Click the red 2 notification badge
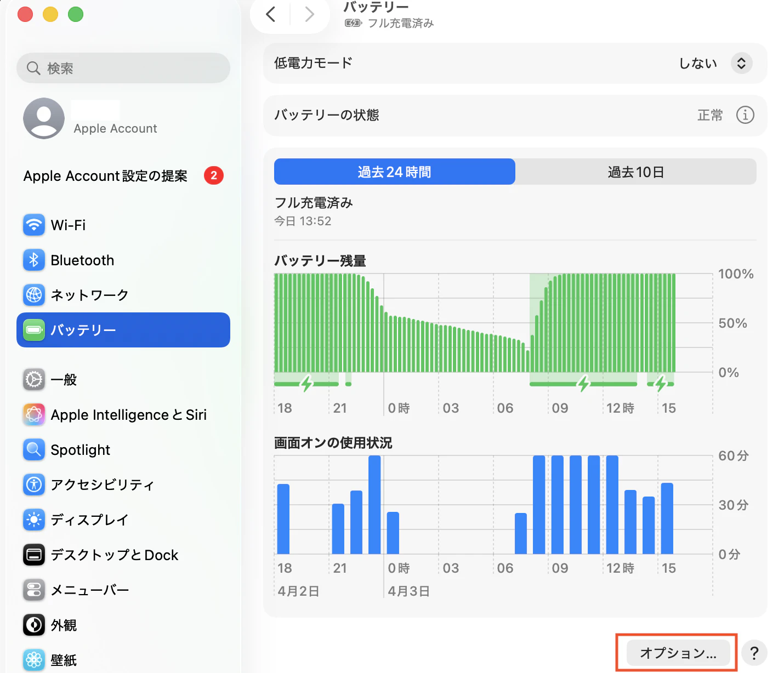 (x=214, y=176)
